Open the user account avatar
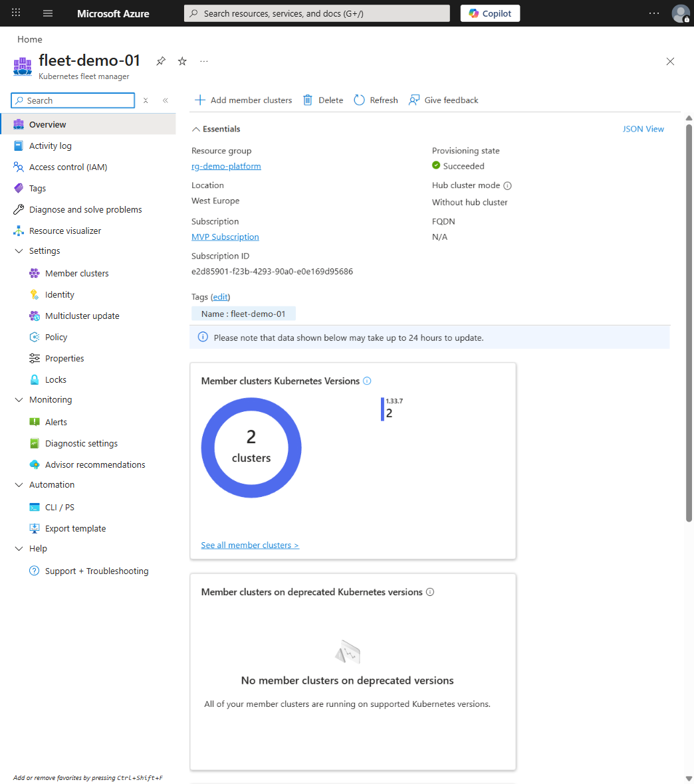 (681, 13)
